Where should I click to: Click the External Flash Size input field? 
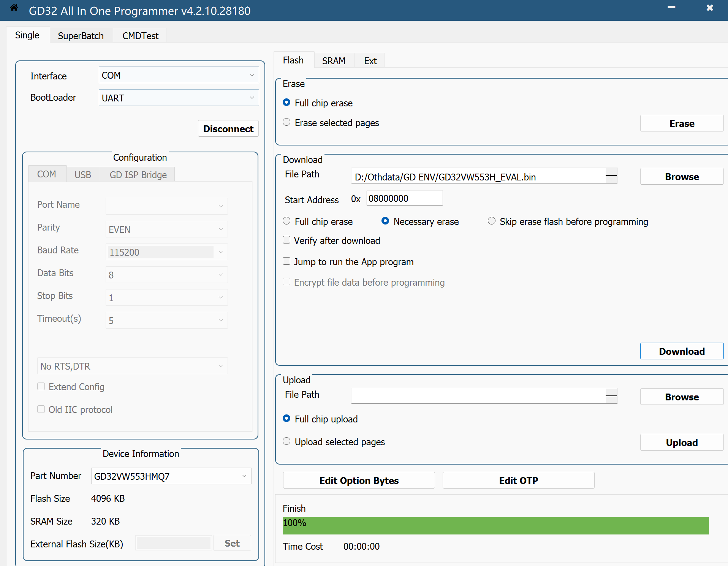pyautogui.click(x=173, y=543)
